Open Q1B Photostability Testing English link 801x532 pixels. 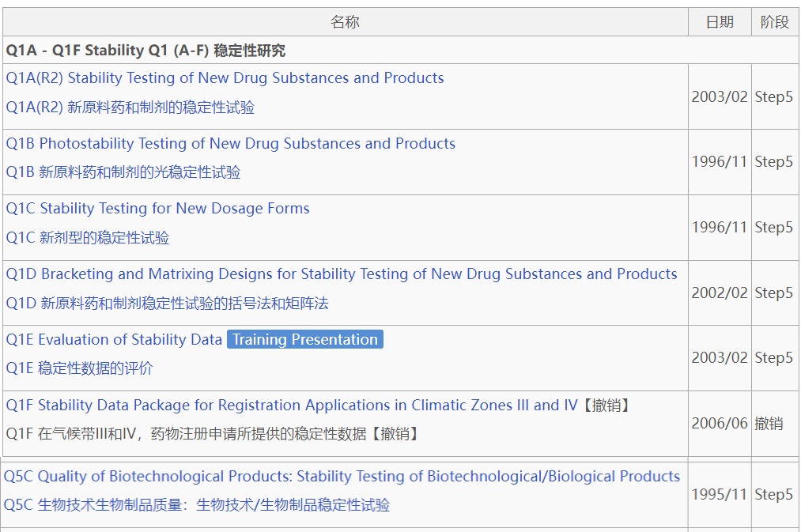[x=230, y=144]
